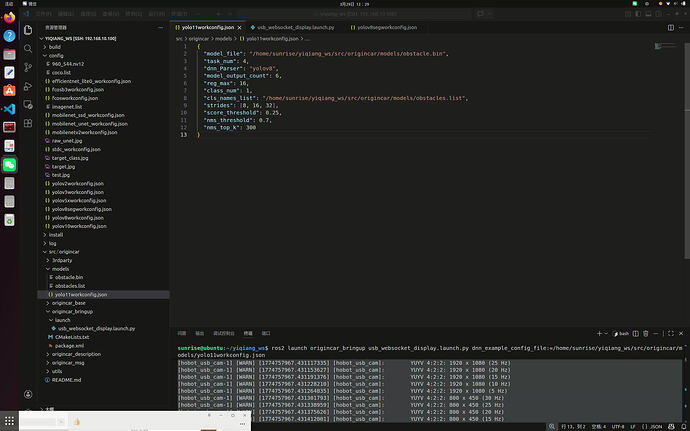Open Help from the Ubuntu dock

pos(9,36)
